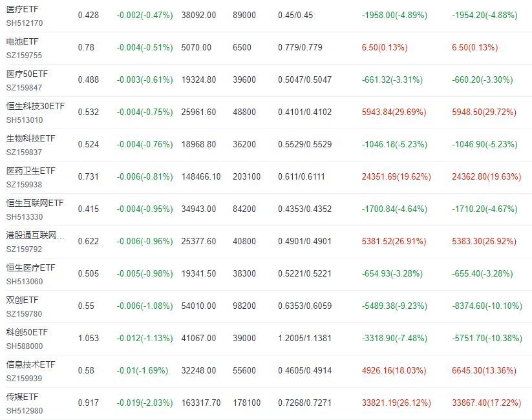This screenshot has height=420, width=532.
Task: Click cost value 0.45/0.45
Action: (x=295, y=16)
